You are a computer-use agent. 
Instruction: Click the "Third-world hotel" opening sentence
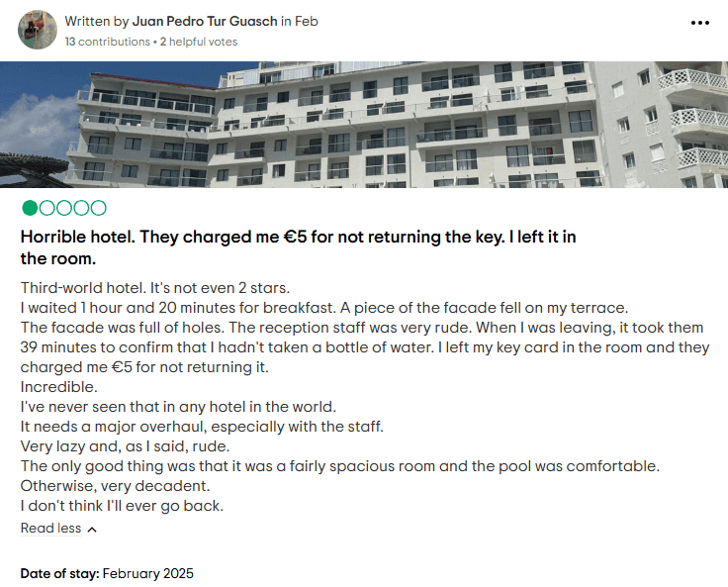pyautogui.click(x=84, y=287)
